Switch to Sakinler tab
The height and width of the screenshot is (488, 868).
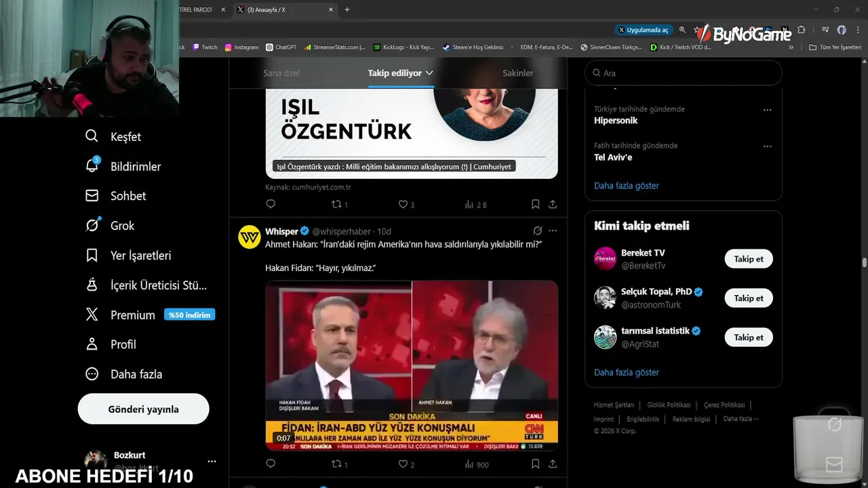517,73
